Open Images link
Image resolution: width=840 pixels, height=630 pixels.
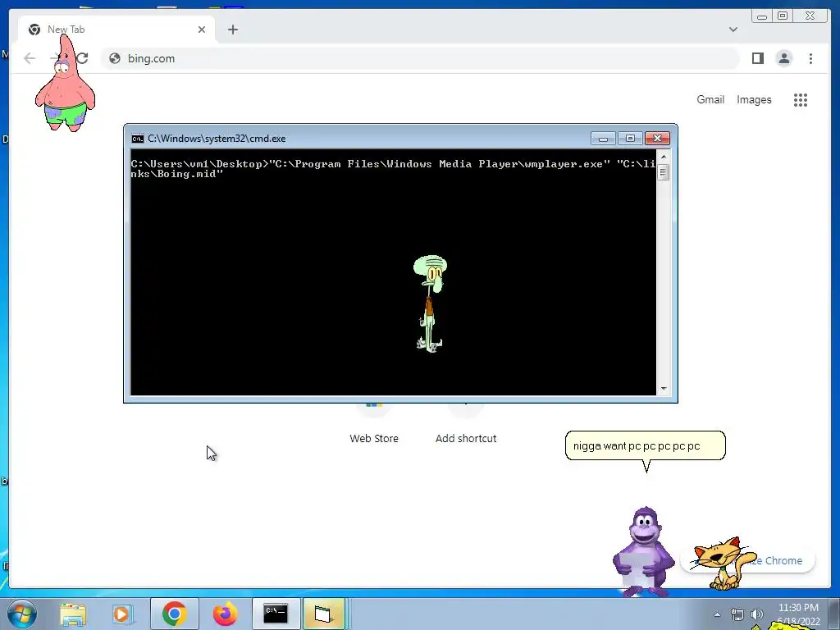click(754, 99)
